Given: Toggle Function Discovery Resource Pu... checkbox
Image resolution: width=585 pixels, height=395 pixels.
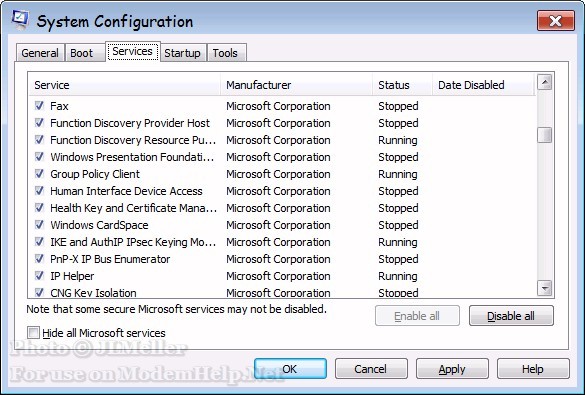Looking at the screenshot, I should click(39, 140).
